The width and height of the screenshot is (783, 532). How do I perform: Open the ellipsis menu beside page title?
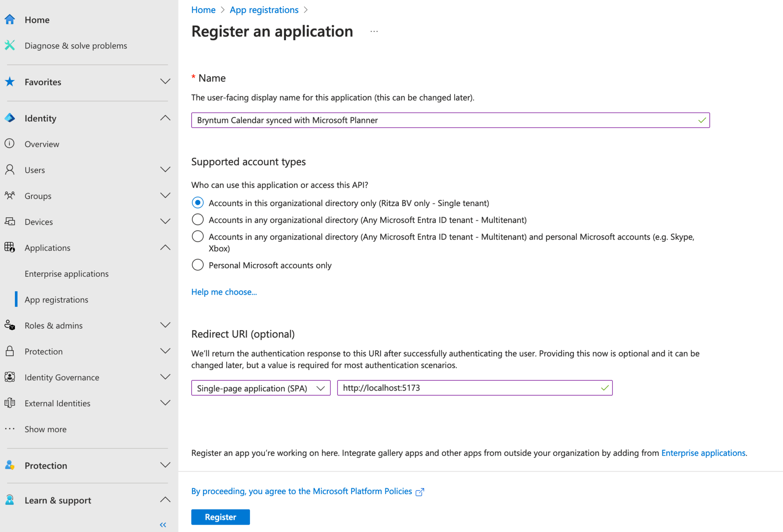click(374, 31)
